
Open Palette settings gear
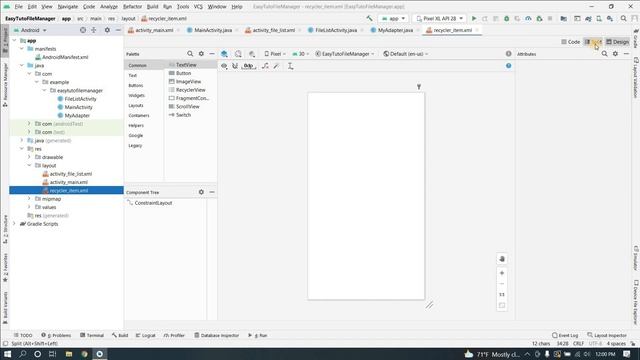coord(201,53)
